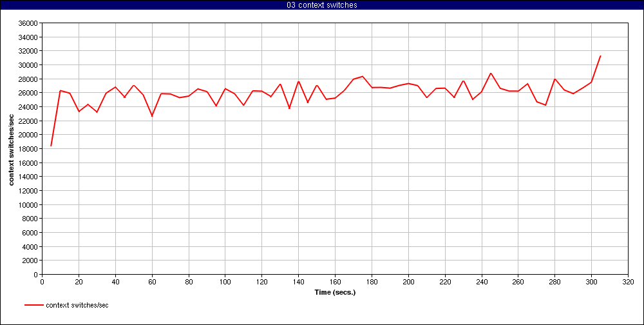This screenshot has width=644, height=325.
Task: Click x-axis label 80
Action: [x=189, y=282]
